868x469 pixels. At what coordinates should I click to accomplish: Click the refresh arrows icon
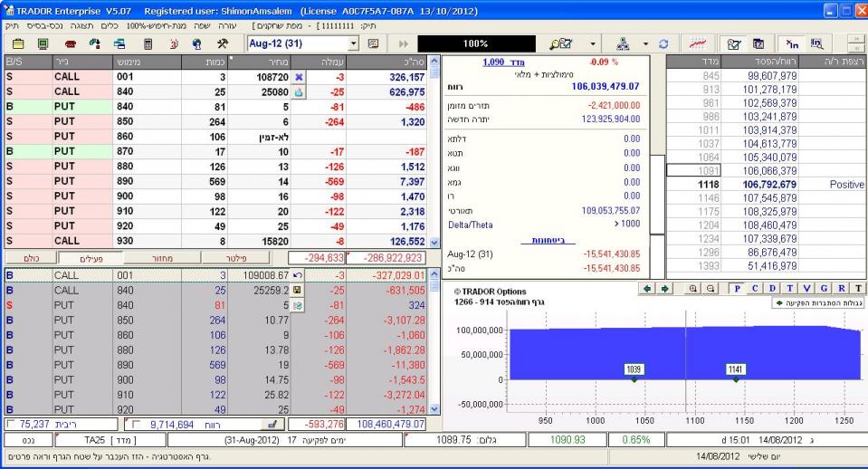(x=663, y=43)
